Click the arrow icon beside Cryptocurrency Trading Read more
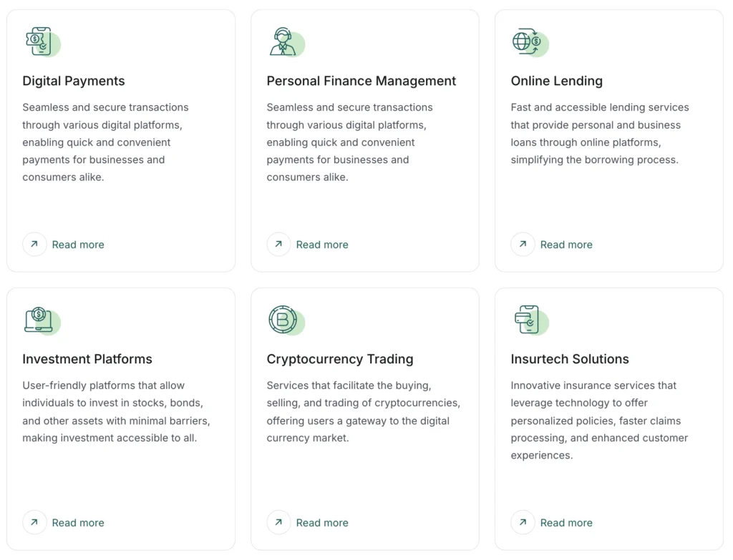Viewport: 733px width, 560px height. tap(278, 522)
